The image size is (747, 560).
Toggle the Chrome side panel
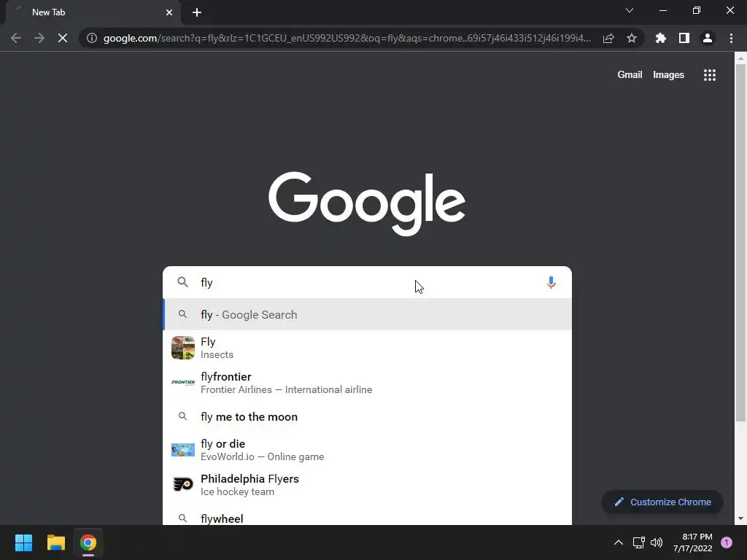click(x=684, y=38)
